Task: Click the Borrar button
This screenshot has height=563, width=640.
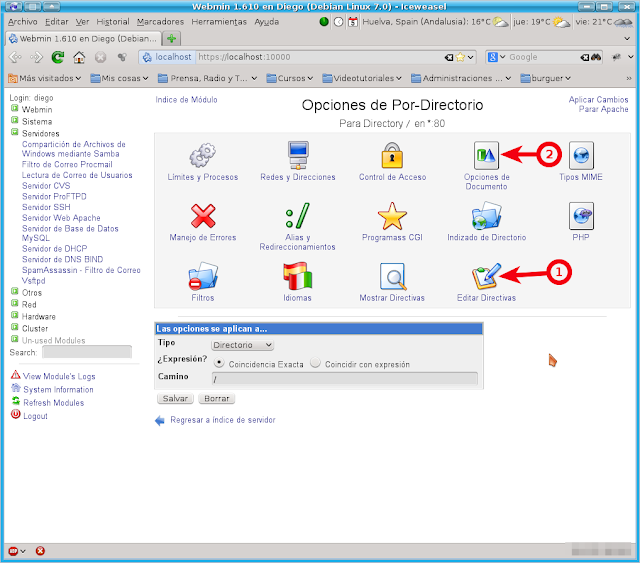Action: [217, 398]
